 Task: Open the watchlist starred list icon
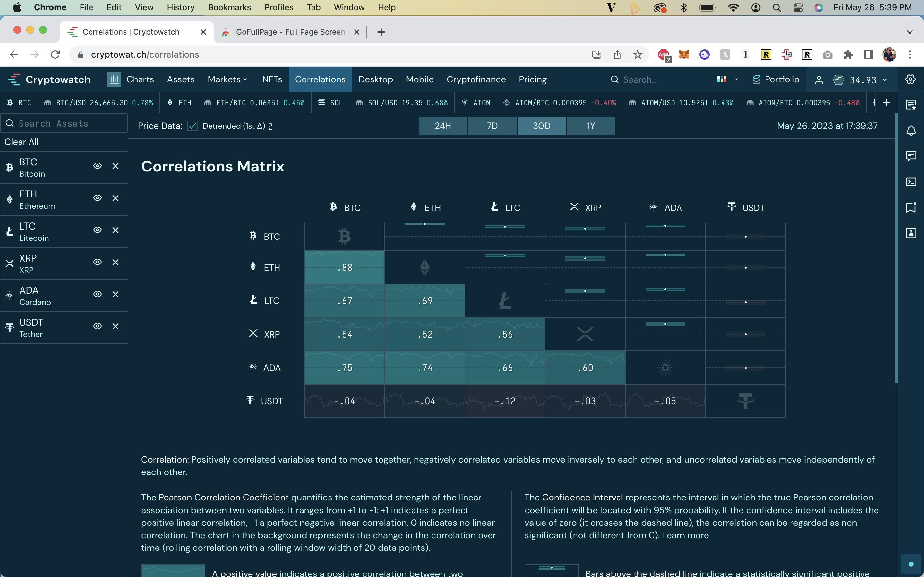(911, 105)
